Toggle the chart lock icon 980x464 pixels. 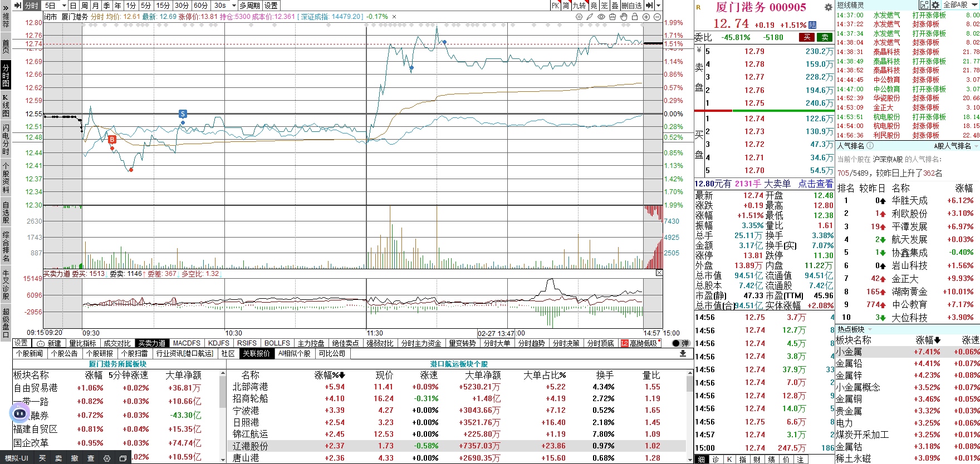635,17
